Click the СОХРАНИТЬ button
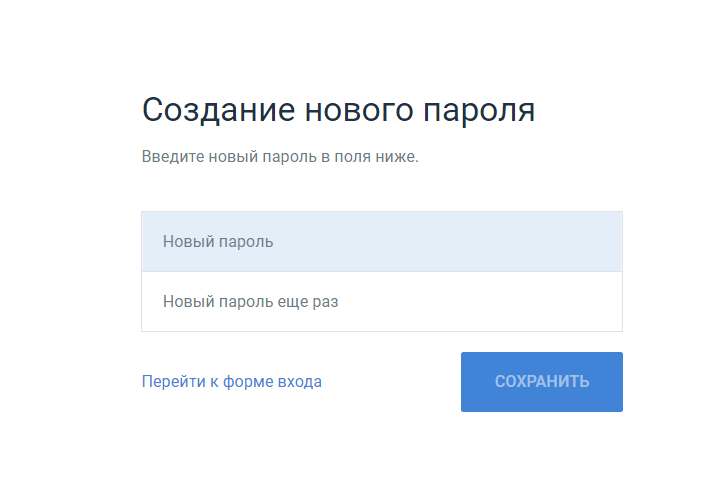Viewport: 719px width, 485px height. coord(542,382)
